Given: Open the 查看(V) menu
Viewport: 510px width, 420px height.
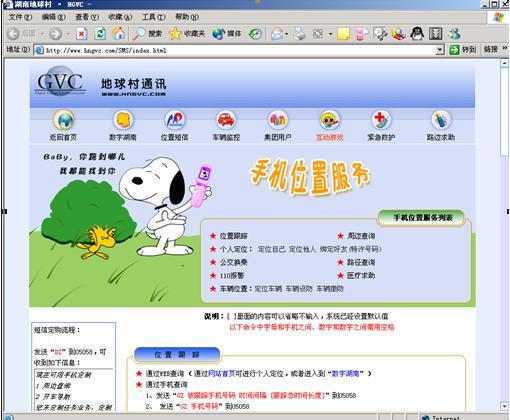Looking at the screenshot, I should point(87,17).
